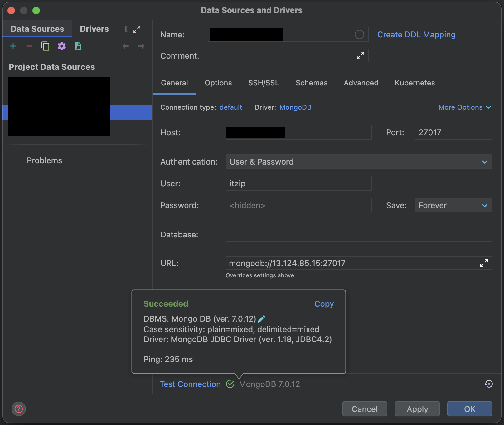Click Create DDL Mapping link
This screenshot has height=425, width=504.
coord(416,35)
